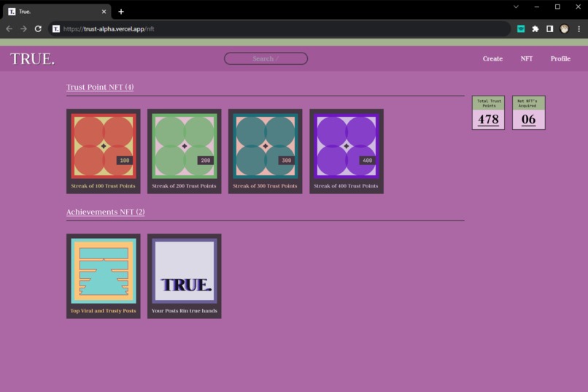Select the teal Streak of 300 NFT card
Screen dimensions: 588x392
(x=265, y=151)
